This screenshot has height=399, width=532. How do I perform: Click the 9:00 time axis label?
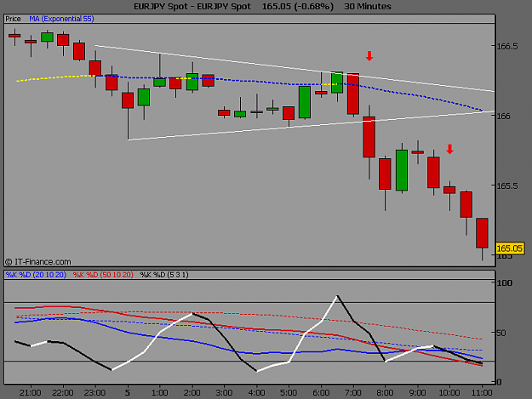[x=417, y=392]
